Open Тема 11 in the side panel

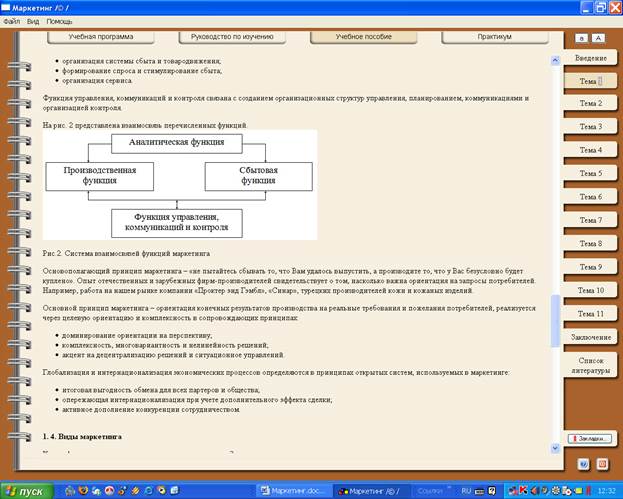pos(590,314)
